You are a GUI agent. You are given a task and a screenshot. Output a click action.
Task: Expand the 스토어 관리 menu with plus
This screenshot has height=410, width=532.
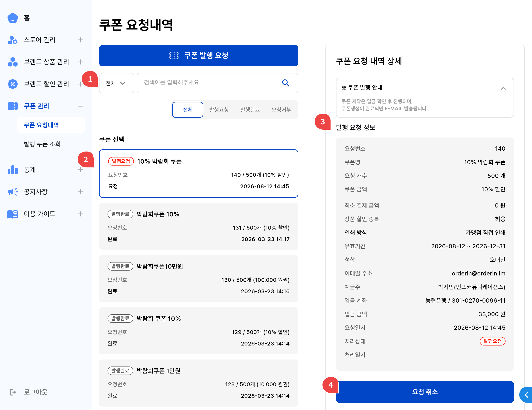(81, 40)
